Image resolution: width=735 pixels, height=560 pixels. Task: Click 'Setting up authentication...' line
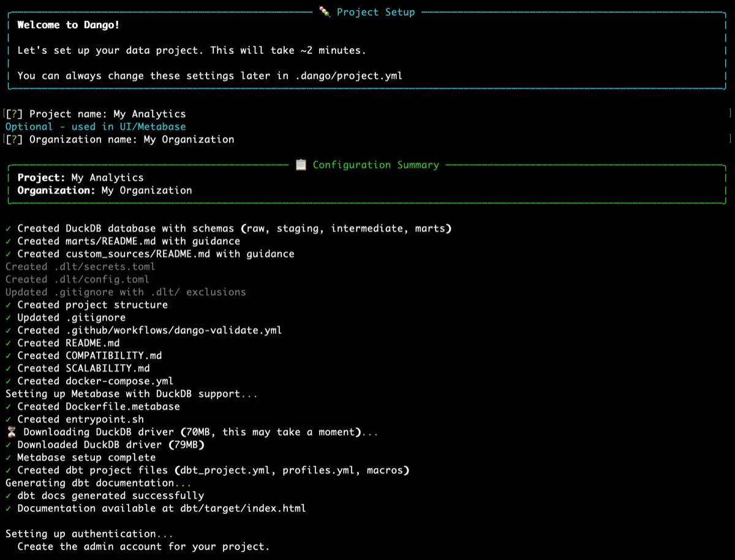click(x=89, y=534)
